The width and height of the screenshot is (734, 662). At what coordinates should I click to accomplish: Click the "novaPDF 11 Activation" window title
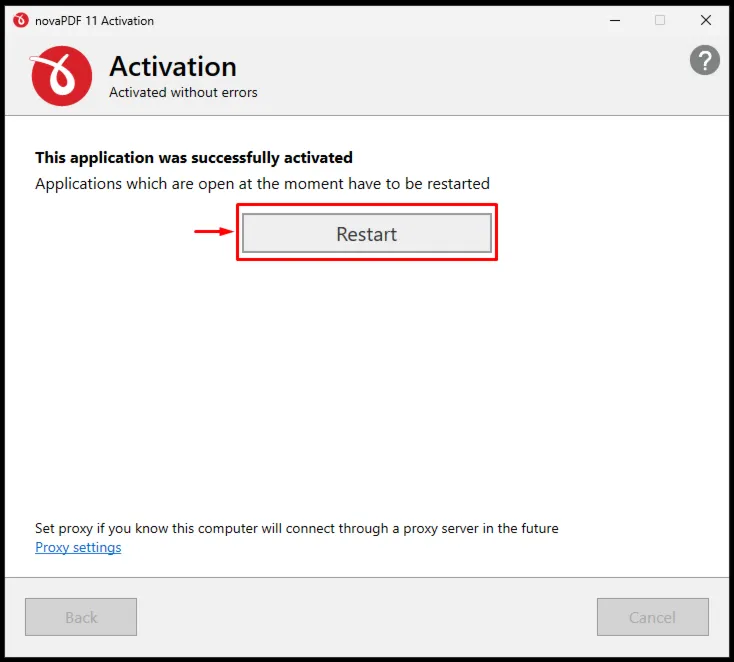click(x=95, y=21)
